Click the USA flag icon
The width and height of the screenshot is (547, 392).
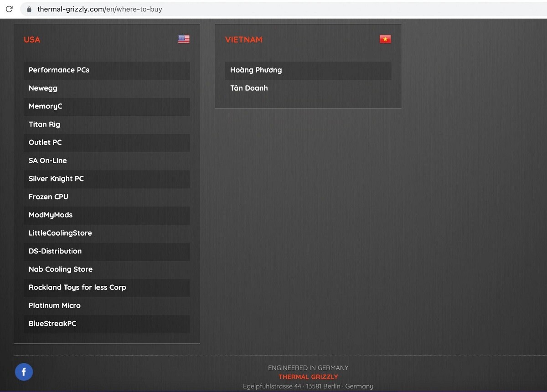(x=184, y=39)
